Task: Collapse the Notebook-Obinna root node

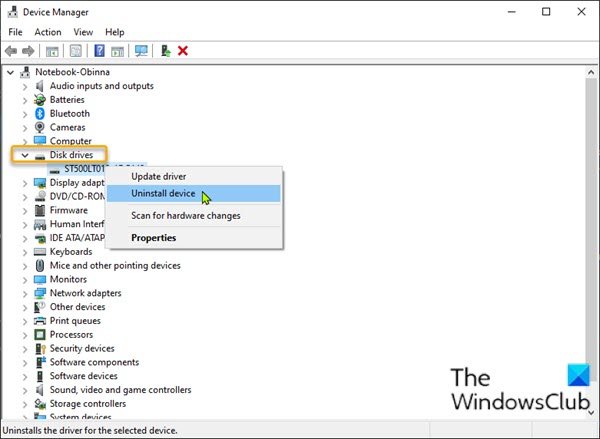Action: (11, 72)
